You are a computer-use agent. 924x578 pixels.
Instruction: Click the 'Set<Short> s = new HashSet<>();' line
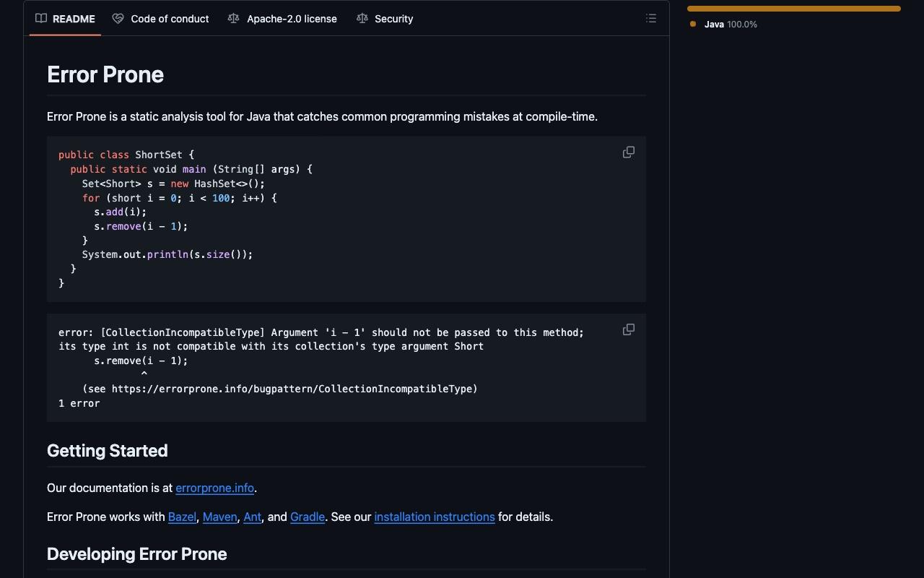173,184
